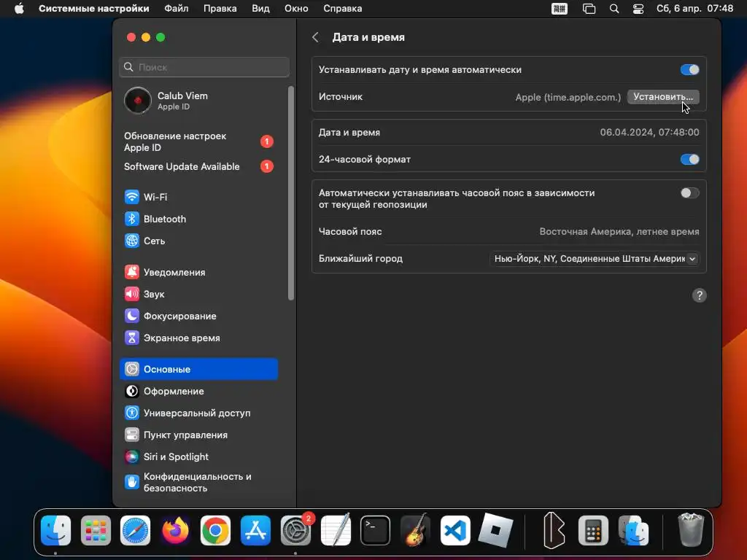Click date value 06.04.2024, 07:48:00

coord(649,133)
